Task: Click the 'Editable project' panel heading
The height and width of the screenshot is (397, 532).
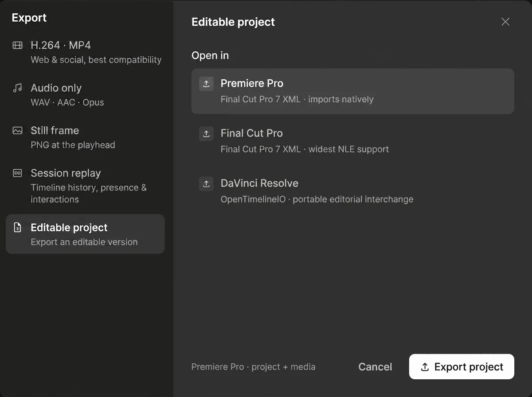Action: coord(233,22)
